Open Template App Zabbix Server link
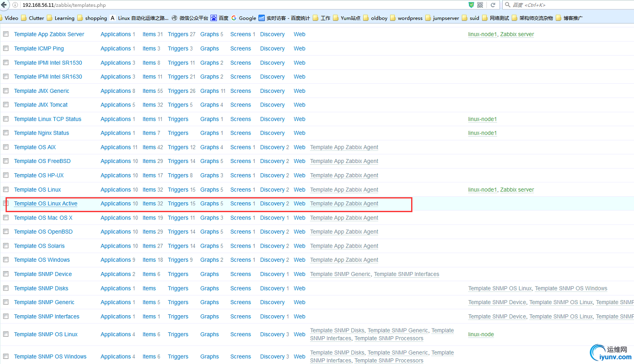This screenshot has width=634, height=364. 49,34
